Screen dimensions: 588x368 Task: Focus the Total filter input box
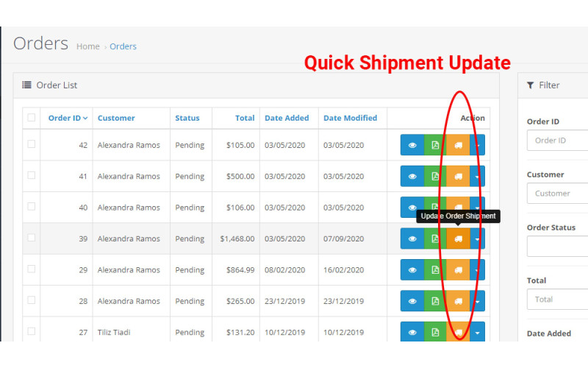tap(559, 300)
